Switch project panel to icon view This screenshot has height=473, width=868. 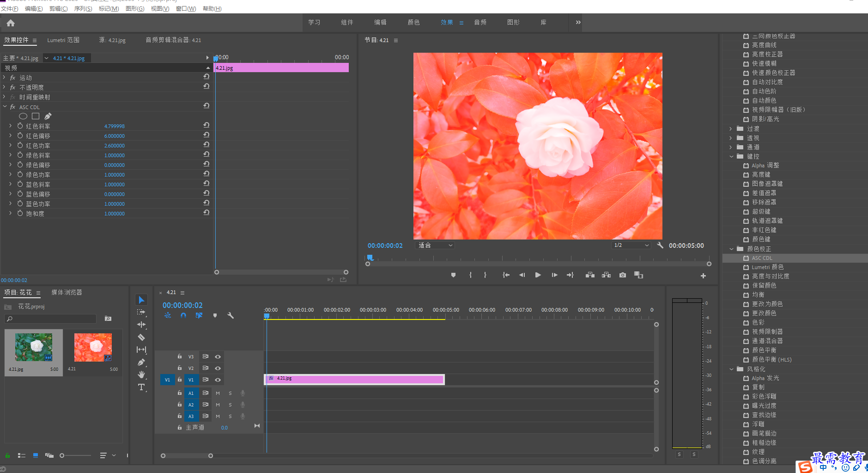pyautogui.click(x=36, y=455)
